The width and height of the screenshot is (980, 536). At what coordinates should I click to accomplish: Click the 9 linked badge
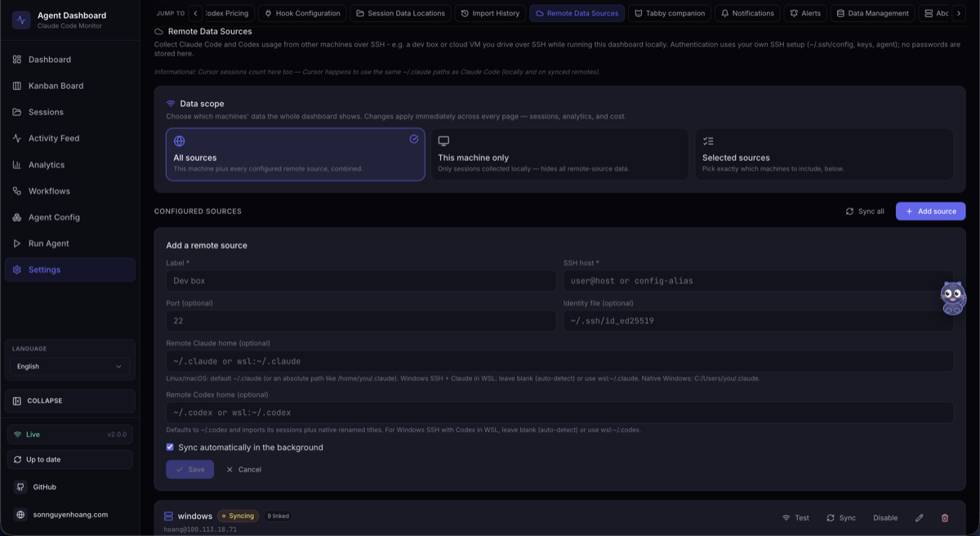tap(278, 516)
